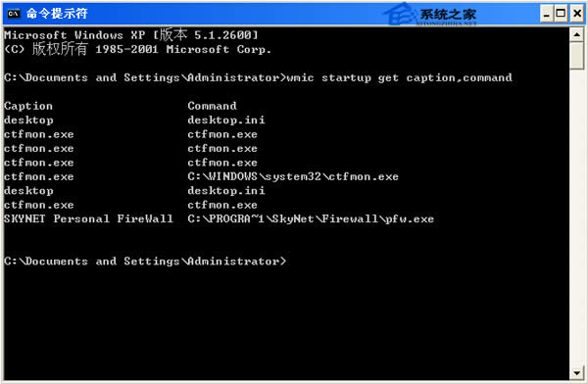
Task: Click the Caption column header
Action: [28, 106]
